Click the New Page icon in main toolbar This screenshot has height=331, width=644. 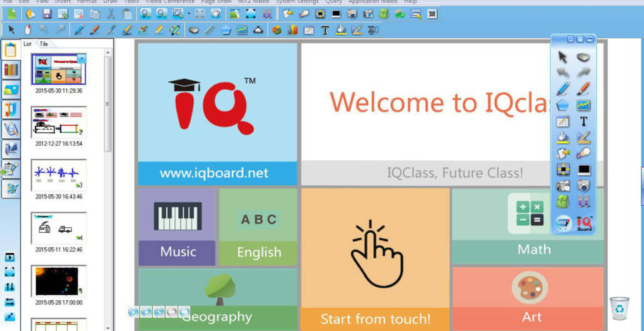coord(11,14)
